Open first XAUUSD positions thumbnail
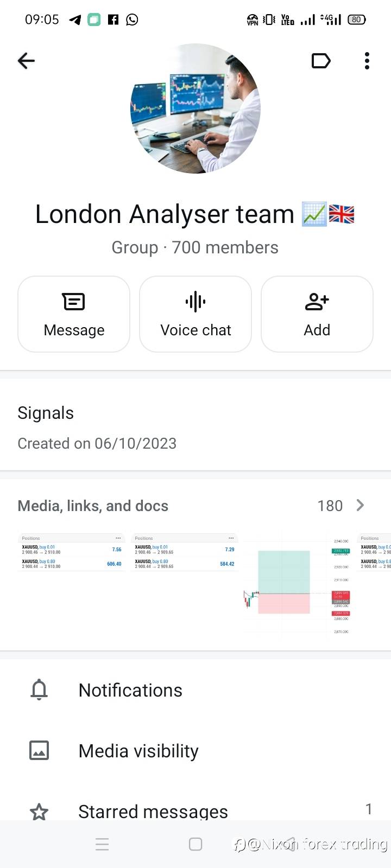 pos(72,552)
